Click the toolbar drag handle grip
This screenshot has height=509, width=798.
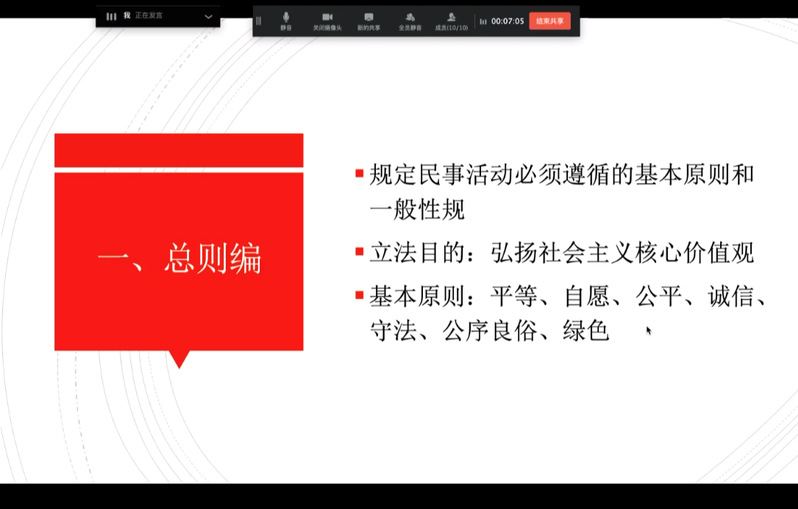click(x=259, y=21)
